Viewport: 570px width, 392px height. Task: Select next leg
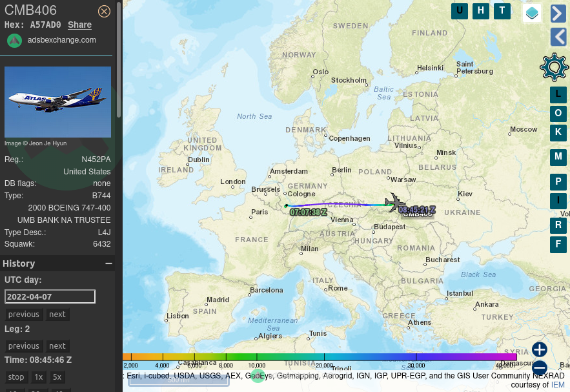(57, 346)
